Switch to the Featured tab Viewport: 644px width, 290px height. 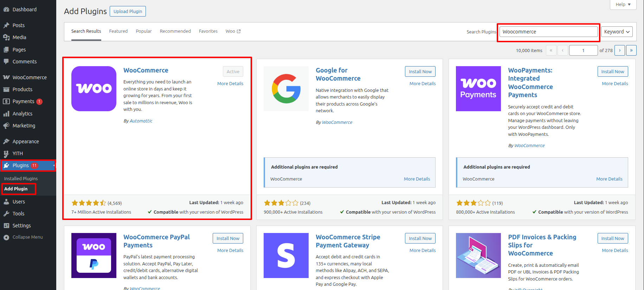[x=118, y=31]
